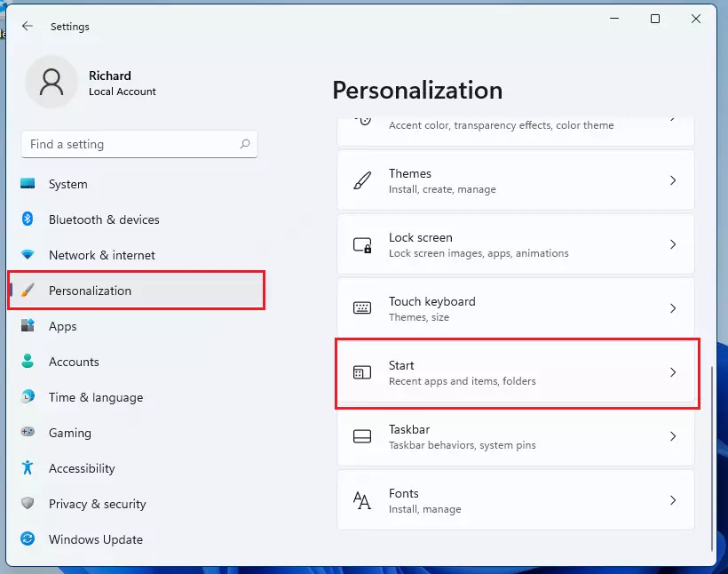Screen dimensions: 728x574
Task: Click the Find a setting field
Action: [x=139, y=144]
